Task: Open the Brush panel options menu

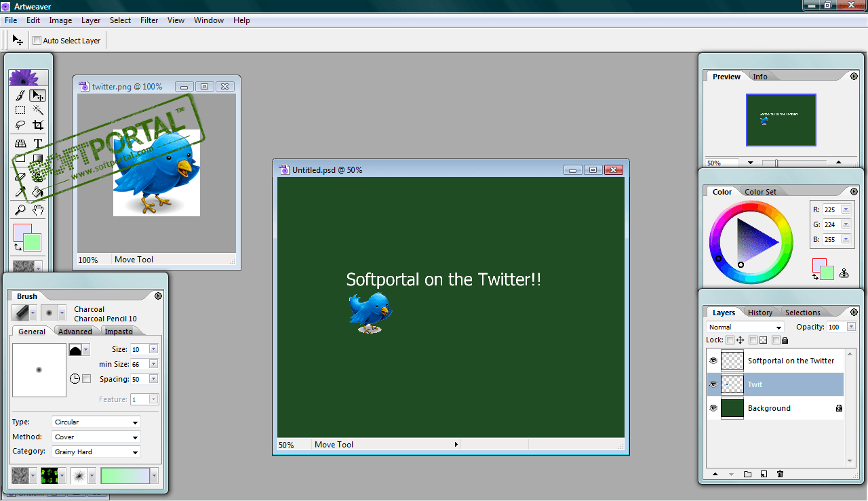Action: pyautogui.click(x=158, y=296)
